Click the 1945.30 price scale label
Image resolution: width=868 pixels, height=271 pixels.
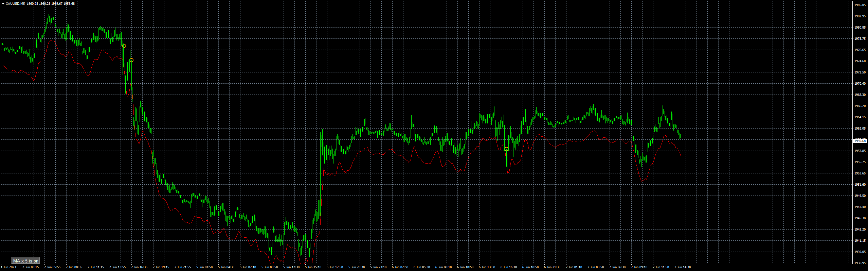tap(860, 218)
